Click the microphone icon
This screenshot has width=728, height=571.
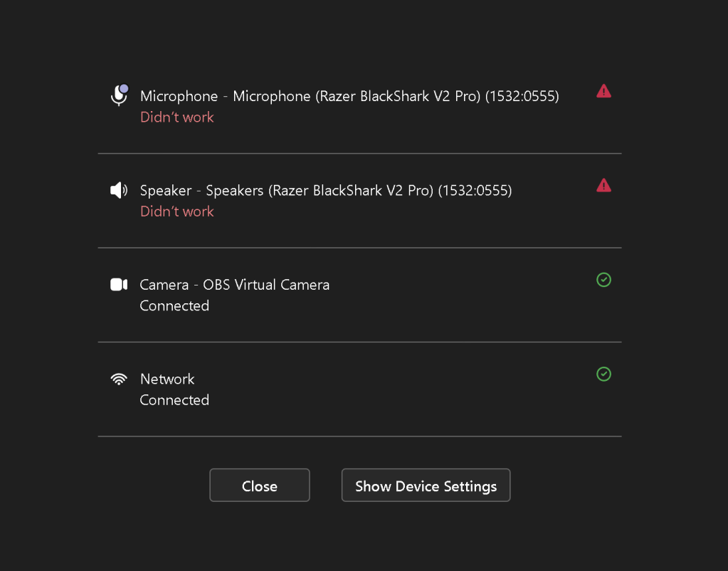click(x=119, y=95)
